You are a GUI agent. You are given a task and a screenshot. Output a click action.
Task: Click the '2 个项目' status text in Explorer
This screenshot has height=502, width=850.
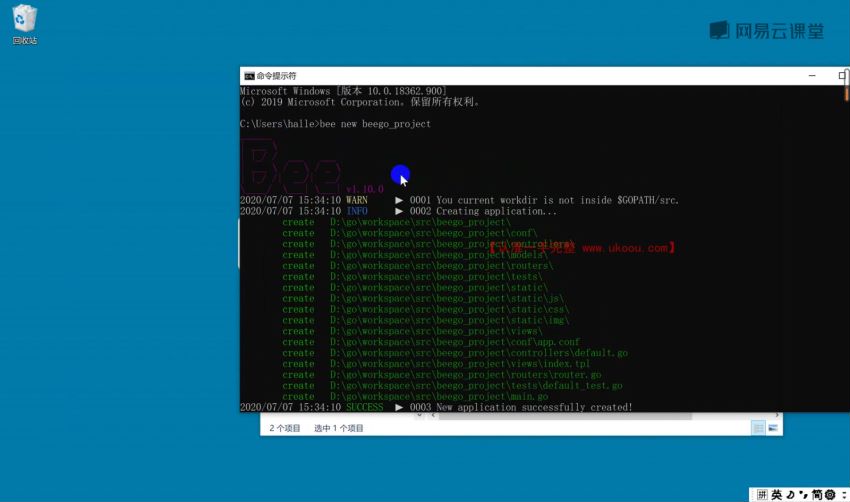[x=285, y=428]
